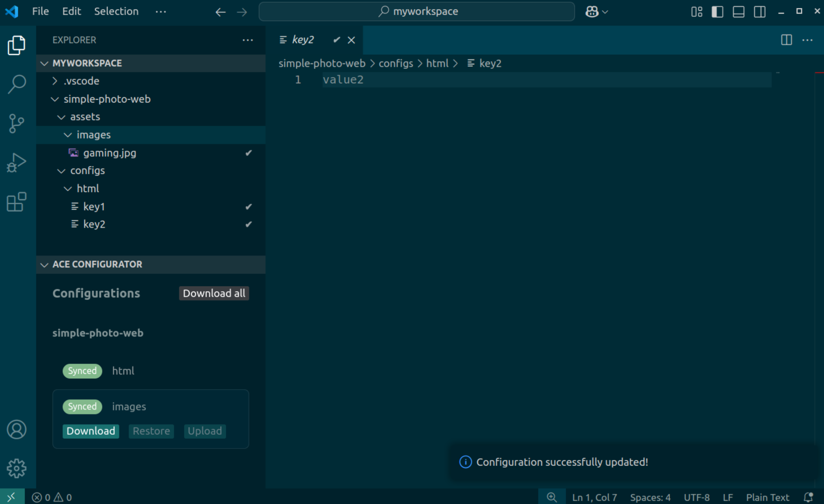Open the Copilot chat icon
Image resolution: width=824 pixels, height=504 pixels.
592,12
